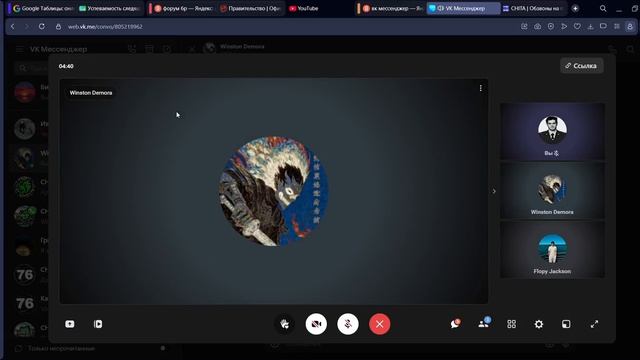
Task: Open the first chat in the sidebar list
Action: pyautogui.click(x=29, y=92)
